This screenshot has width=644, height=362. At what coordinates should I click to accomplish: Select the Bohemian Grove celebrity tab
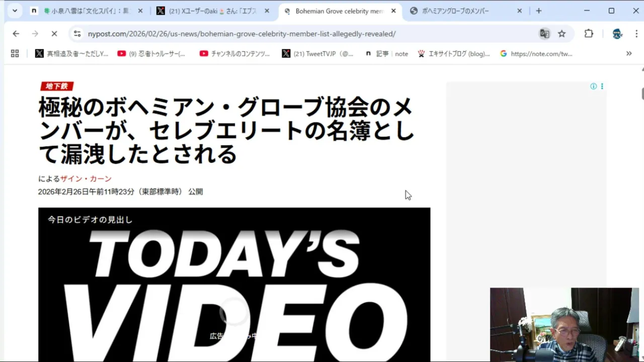tap(340, 11)
